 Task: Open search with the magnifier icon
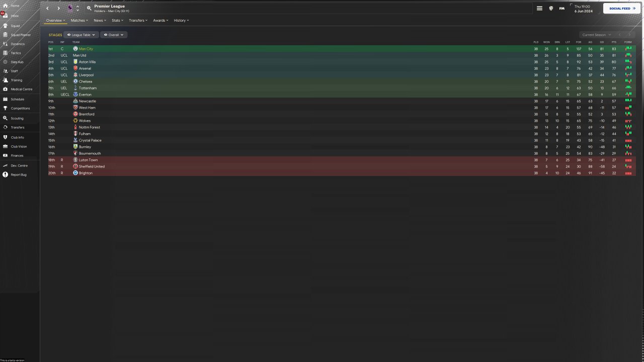(x=89, y=8)
